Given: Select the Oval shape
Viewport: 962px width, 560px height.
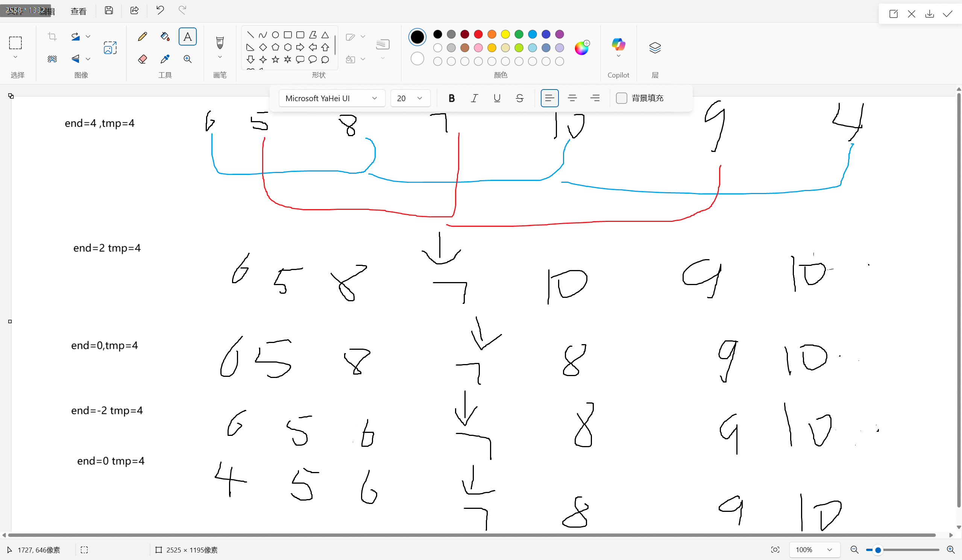Looking at the screenshot, I should (x=275, y=35).
